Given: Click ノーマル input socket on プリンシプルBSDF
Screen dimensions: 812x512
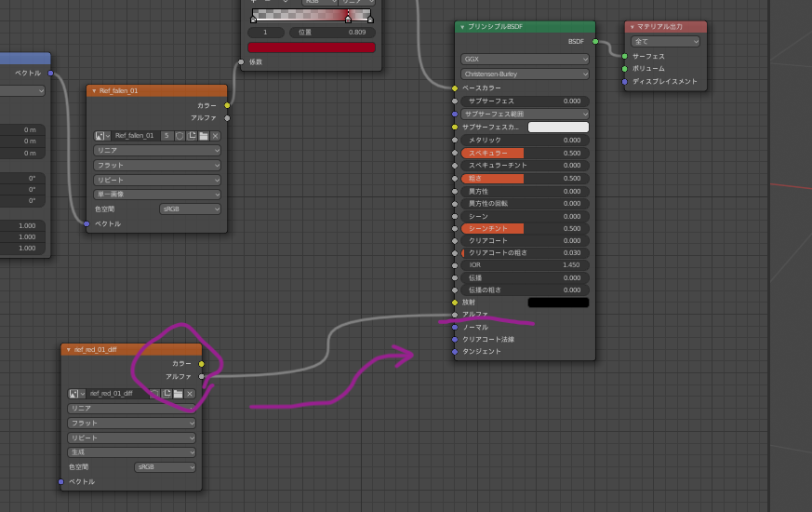Looking at the screenshot, I should [455, 327].
